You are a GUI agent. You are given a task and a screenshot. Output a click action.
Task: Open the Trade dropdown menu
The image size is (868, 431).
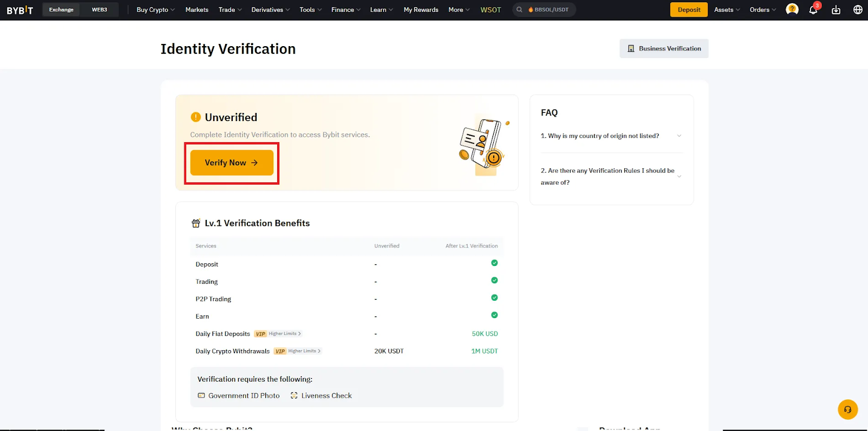[x=230, y=10]
